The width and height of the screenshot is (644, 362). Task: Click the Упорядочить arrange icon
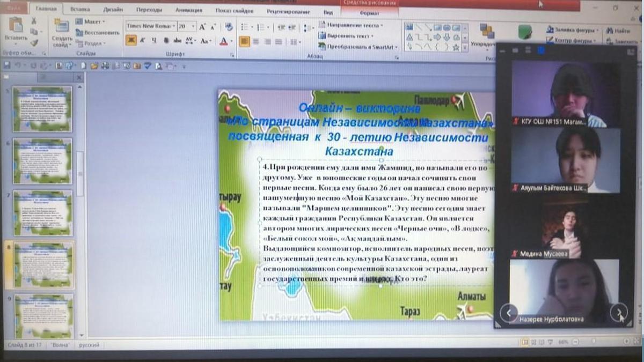point(486,31)
